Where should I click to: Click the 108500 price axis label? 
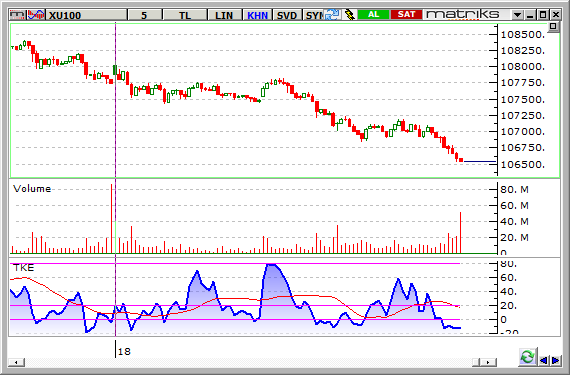pyautogui.click(x=523, y=35)
